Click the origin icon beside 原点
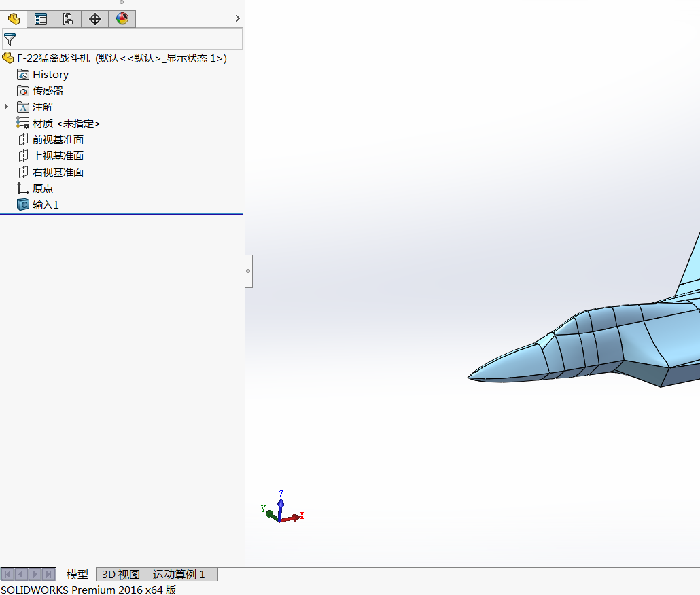The height and width of the screenshot is (595, 700). coord(23,188)
